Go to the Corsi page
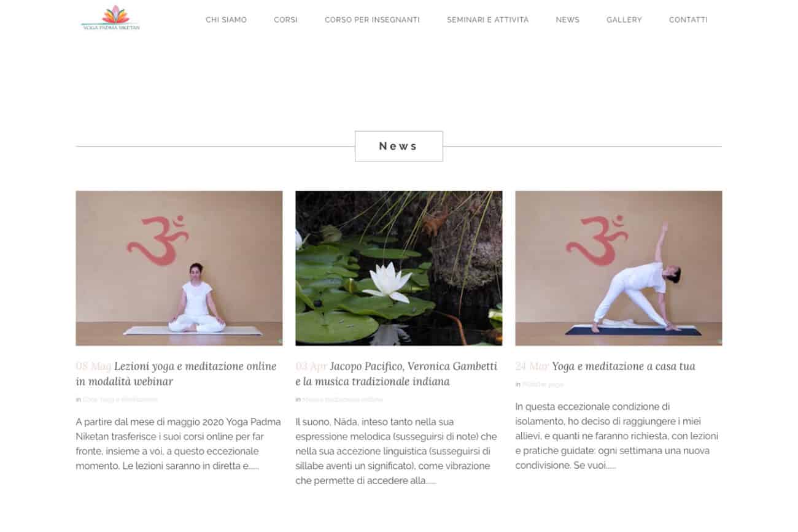 pos(285,20)
